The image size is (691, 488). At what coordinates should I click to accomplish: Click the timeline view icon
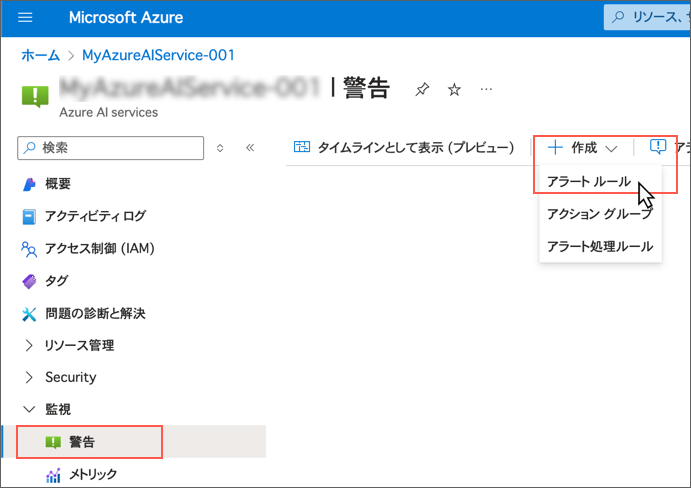tap(302, 147)
